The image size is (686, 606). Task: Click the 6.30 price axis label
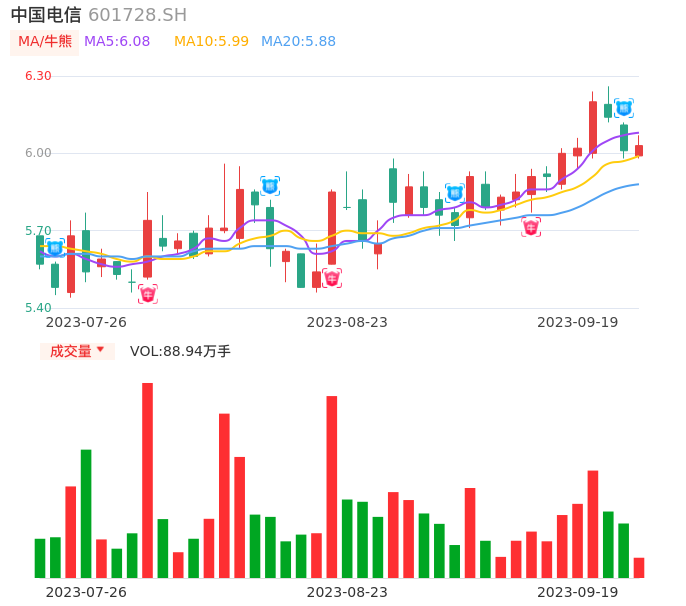click(x=38, y=76)
